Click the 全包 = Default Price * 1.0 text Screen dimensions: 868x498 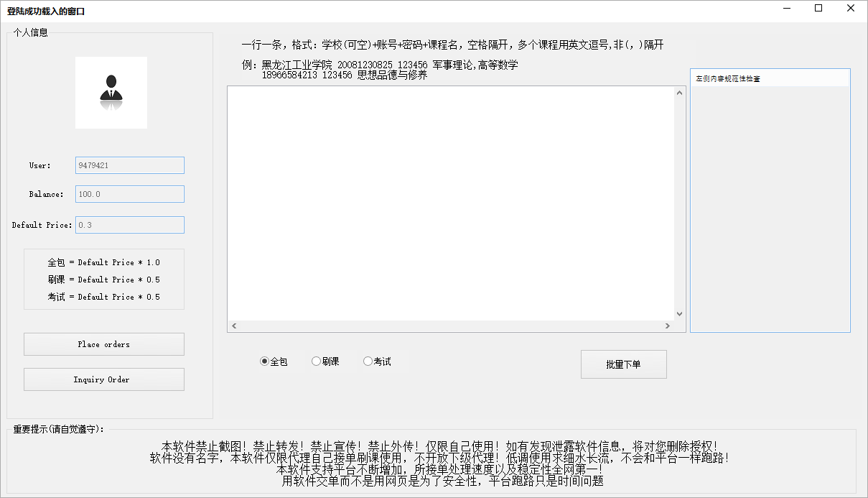point(104,262)
